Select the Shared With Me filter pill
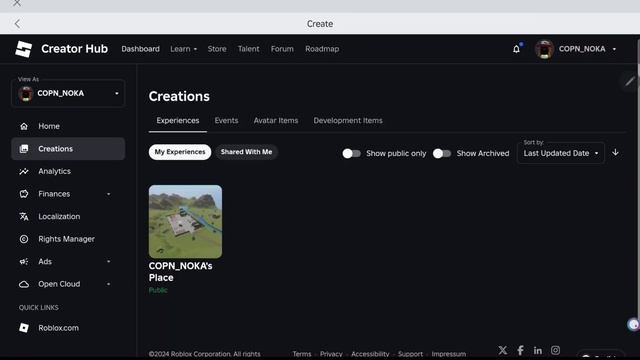This screenshot has height=360, width=640. (247, 152)
